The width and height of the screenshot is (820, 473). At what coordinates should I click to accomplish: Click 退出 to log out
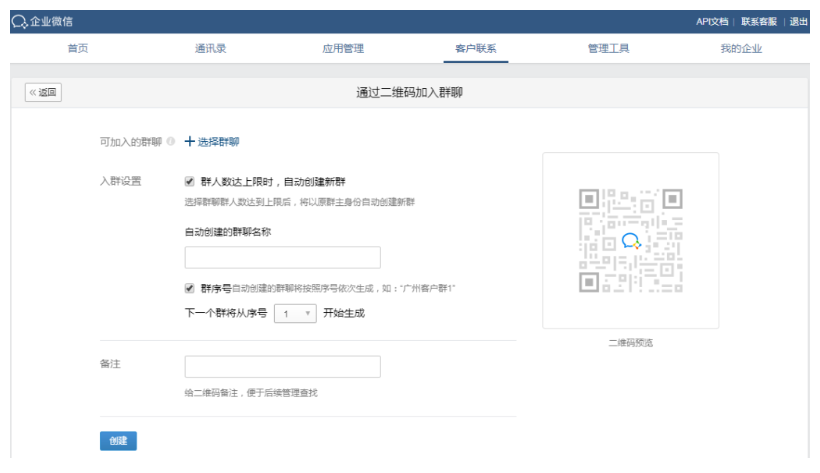pos(799,21)
